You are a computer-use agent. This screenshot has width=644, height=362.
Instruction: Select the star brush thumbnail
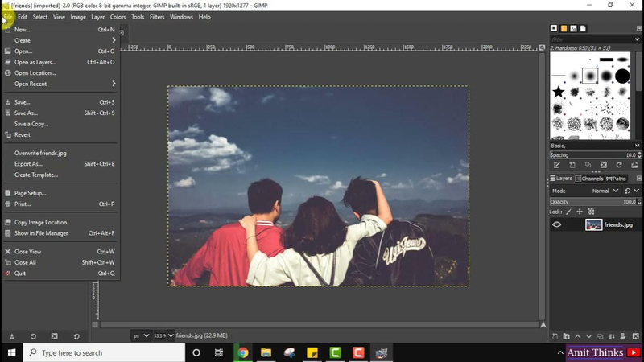558,92
